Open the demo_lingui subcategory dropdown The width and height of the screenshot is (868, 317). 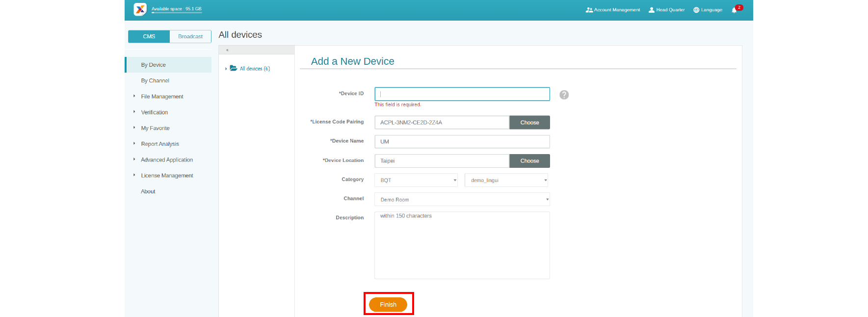[x=506, y=180]
